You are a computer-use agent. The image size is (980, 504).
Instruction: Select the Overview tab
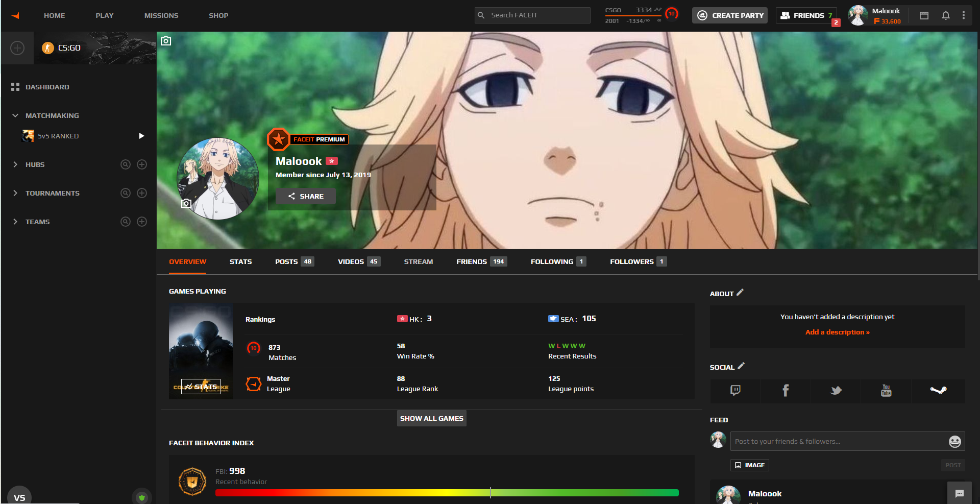coord(188,261)
